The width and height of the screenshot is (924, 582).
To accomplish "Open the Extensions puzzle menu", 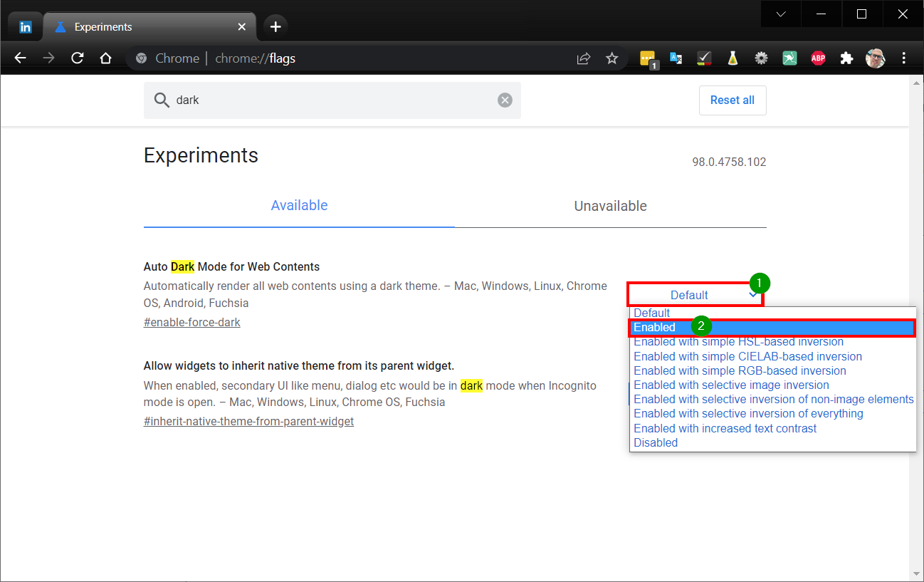I will tap(846, 58).
